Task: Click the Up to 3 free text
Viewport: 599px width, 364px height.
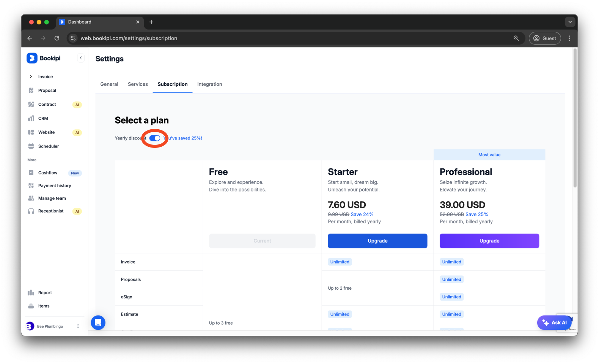Action: [x=221, y=323]
